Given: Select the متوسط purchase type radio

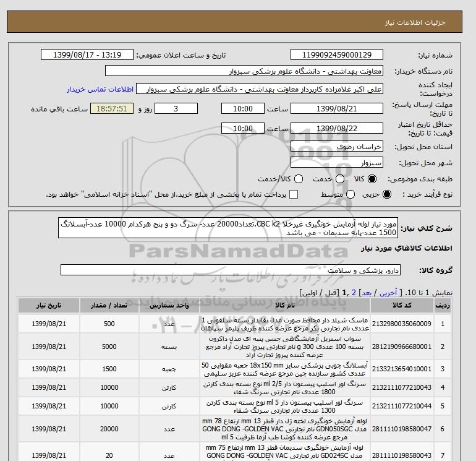Looking at the screenshot, I should [x=351, y=194].
